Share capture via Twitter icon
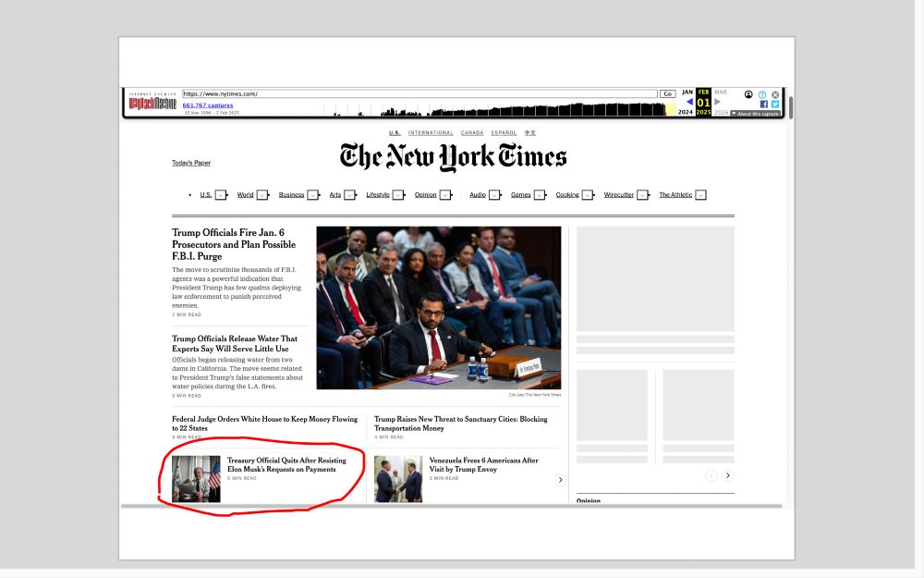The image size is (924, 578). 775,105
